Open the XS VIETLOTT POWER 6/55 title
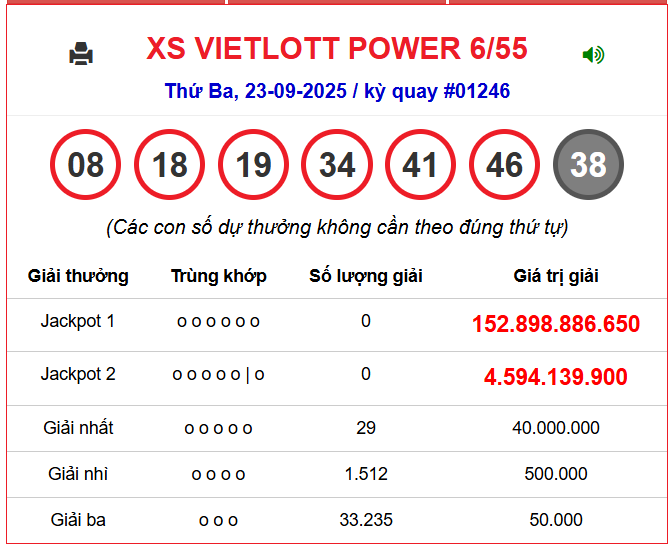Screen dimensions: 672x547 coord(337,49)
